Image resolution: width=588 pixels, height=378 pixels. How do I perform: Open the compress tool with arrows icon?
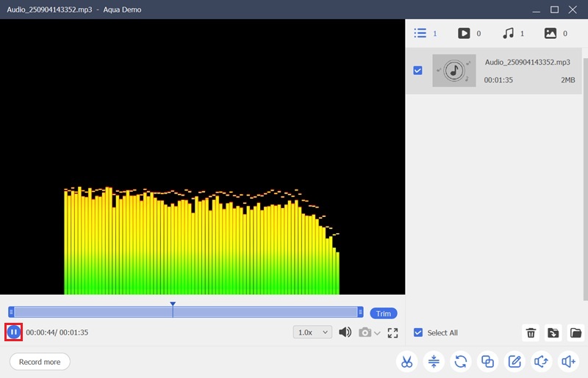click(x=434, y=361)
